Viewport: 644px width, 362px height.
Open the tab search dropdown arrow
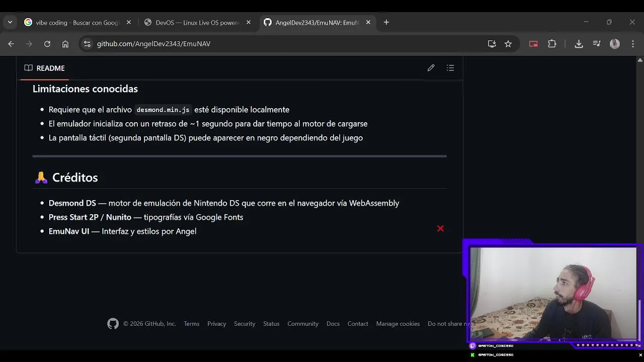10,22
